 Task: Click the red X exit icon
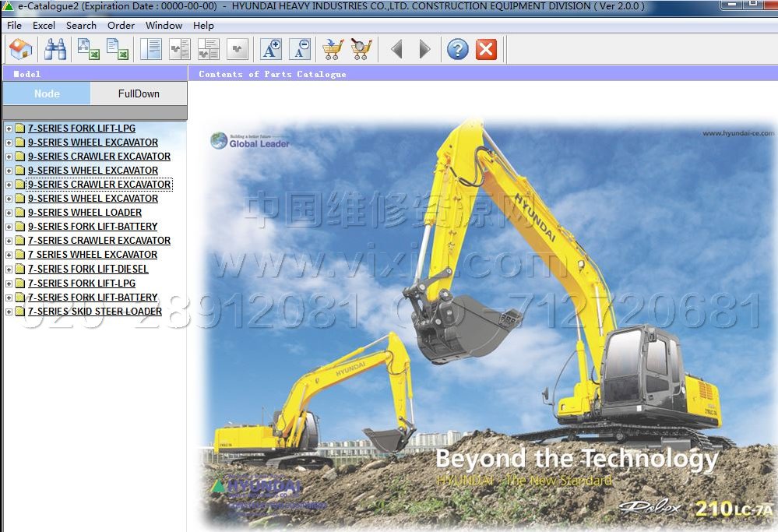coord(486,50)
